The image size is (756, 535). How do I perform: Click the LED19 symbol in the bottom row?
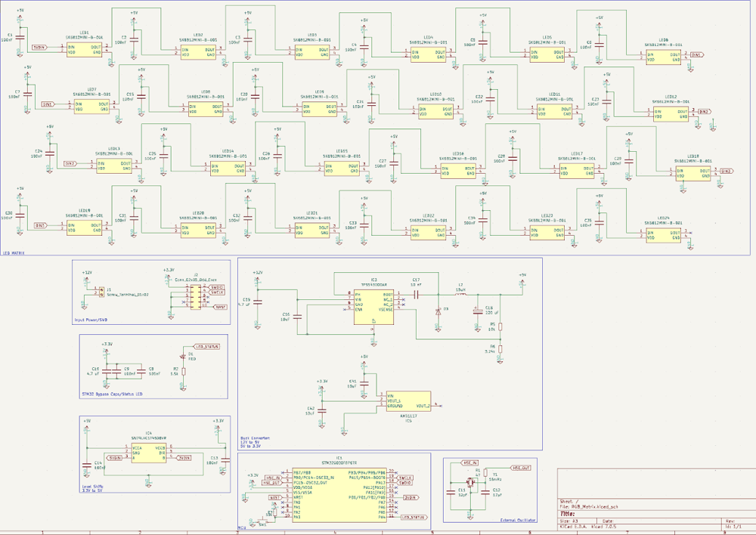[x=85, y=227]
